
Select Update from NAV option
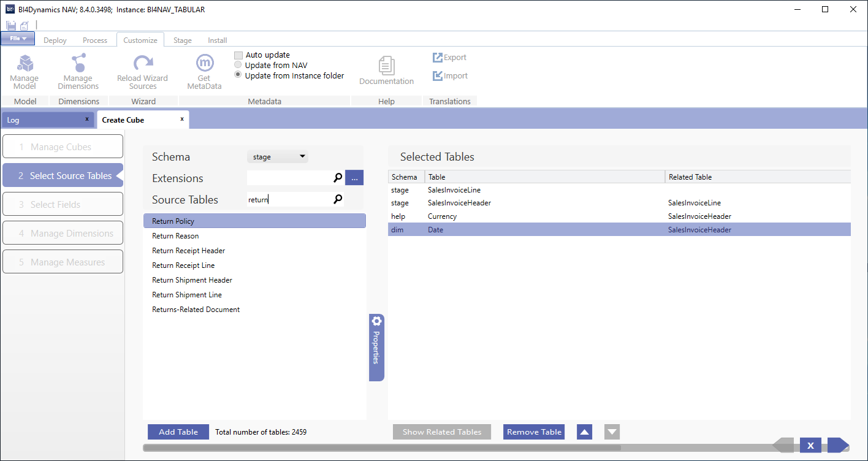238,65
